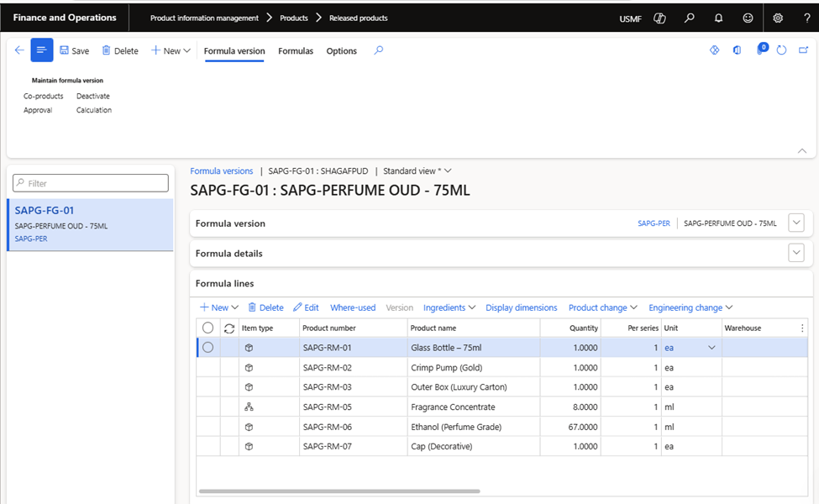Select the SAPG-RM-01 row radio circle
Viewport: 819px width, 504px height.
click(207, 347)
